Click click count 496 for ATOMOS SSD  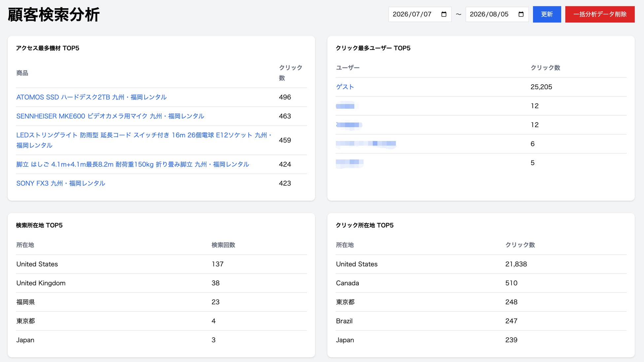tap(285, 97)
